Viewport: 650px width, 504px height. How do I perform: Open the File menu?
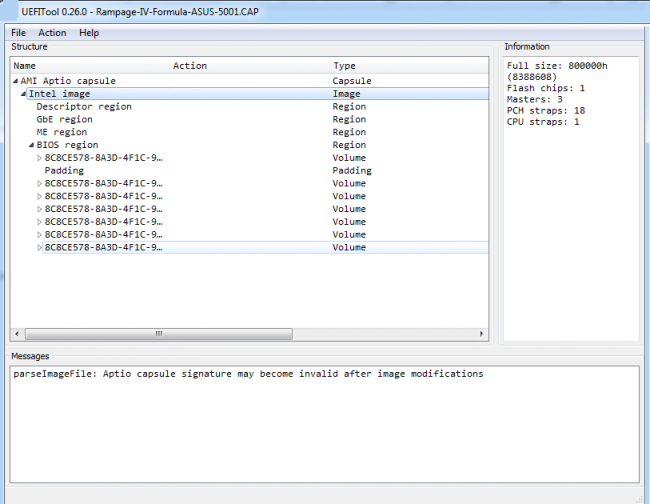[x=18, y=33]
